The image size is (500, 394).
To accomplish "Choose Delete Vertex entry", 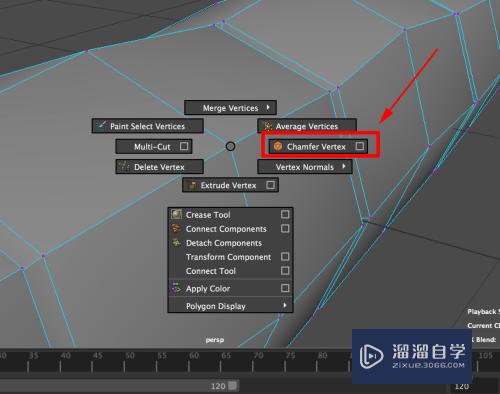I will coord(159,167).
